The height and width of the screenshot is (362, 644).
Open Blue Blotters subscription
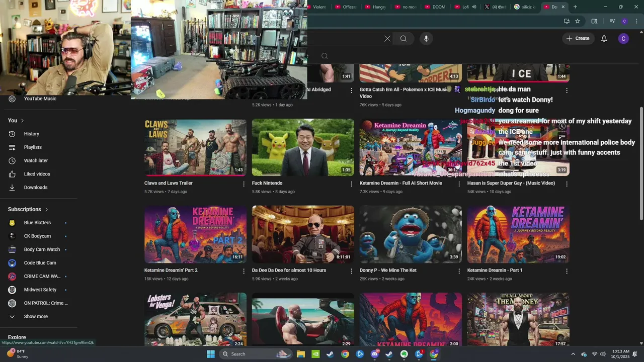point(39,223)
